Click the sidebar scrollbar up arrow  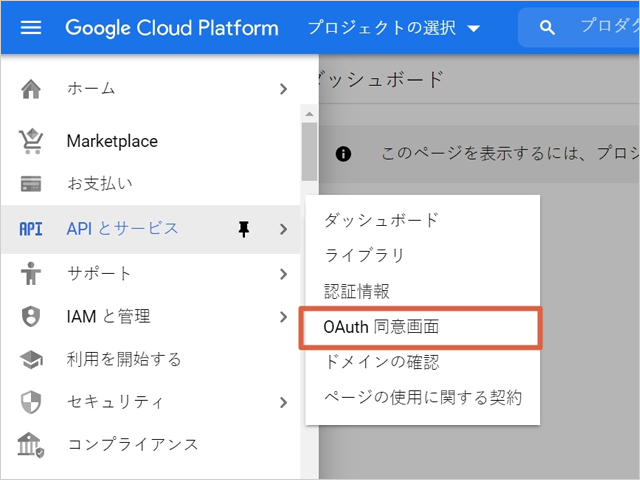tap(309, 114)
